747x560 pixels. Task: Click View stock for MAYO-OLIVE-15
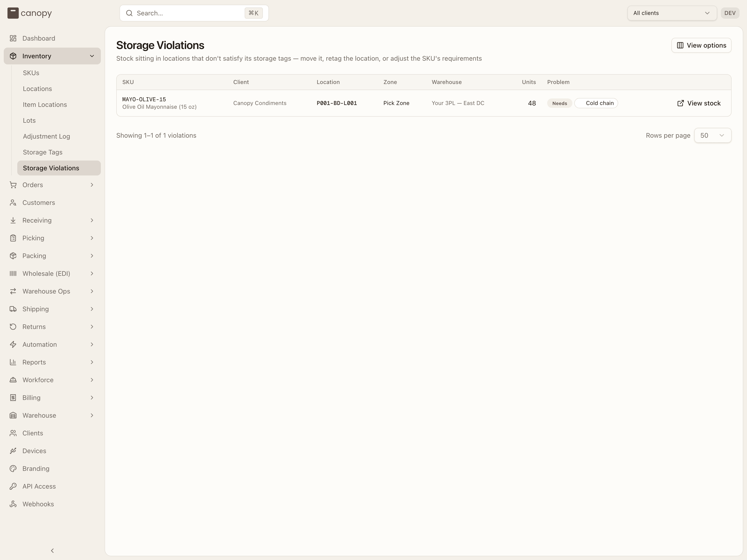point(699,103)
